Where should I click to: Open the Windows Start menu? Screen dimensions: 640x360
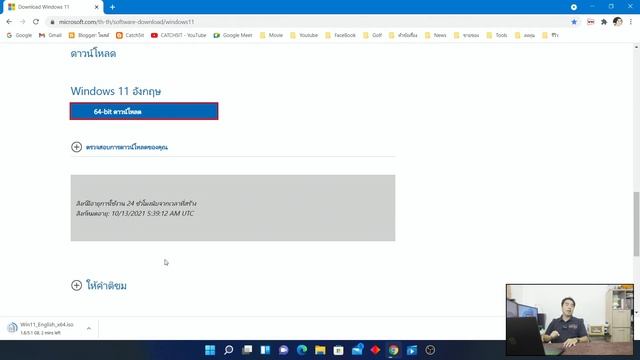(210, 350)
